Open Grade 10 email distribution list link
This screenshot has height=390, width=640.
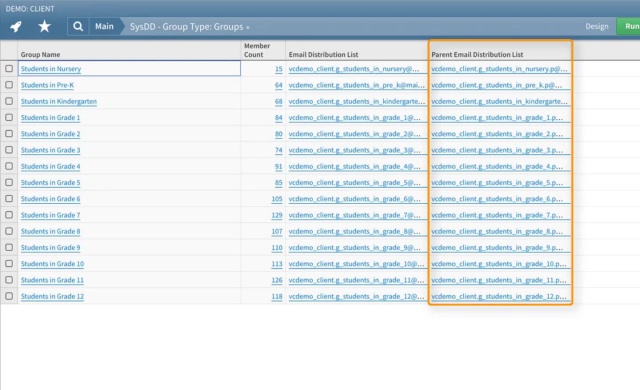pyautogui.click(x=356, y=264)
